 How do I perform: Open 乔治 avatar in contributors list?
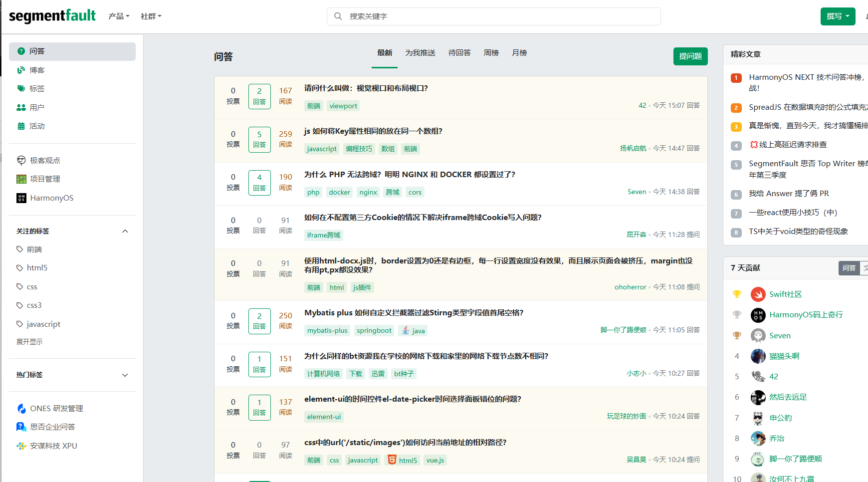758,439
